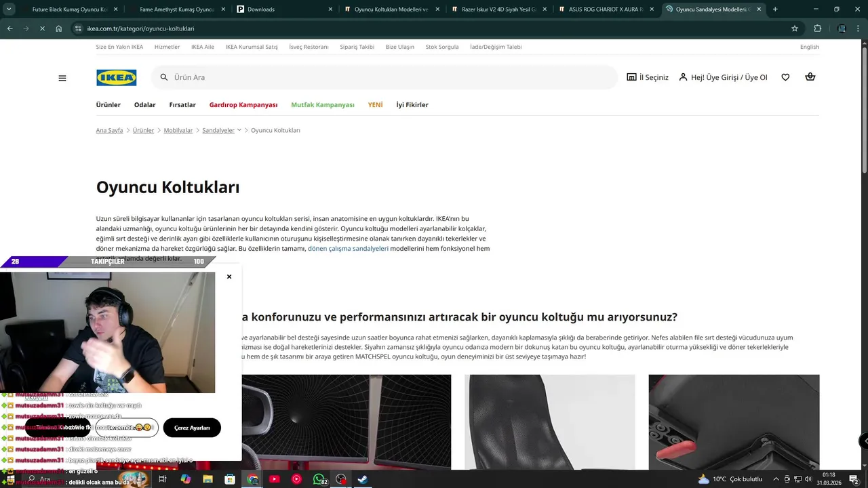Click the black mesh chair product image

coord(550,422)
